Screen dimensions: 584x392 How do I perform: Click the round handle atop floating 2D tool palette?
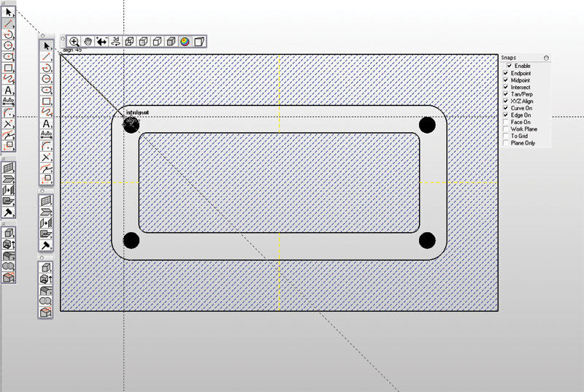point(42,36)
